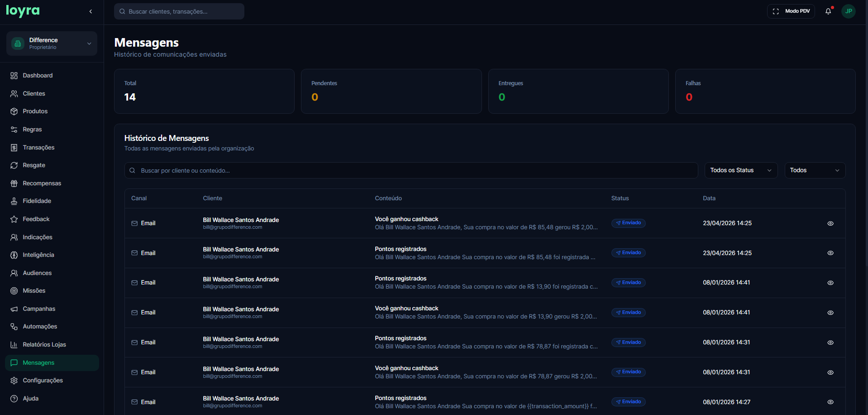Screen dimensions: 868x415
Task: Click 'Você ganhou cashback' for R$ 13,90 purchase
Action: pos(406,309)
